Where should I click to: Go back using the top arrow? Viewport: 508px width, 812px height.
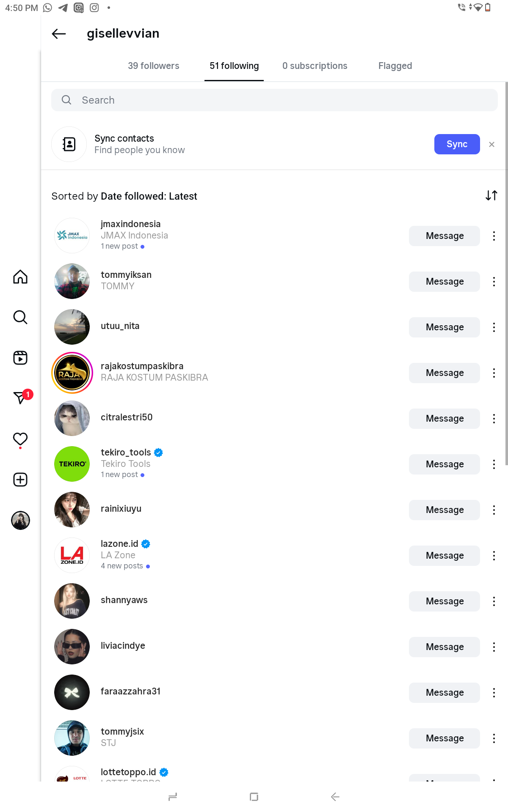tap(59, 34)
